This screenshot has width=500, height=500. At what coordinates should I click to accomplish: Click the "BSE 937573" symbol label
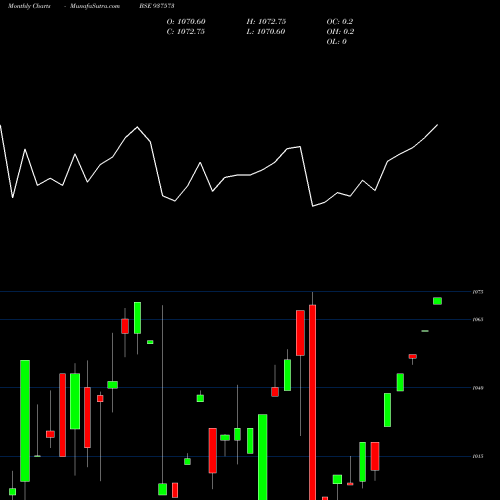click(157, 6)
